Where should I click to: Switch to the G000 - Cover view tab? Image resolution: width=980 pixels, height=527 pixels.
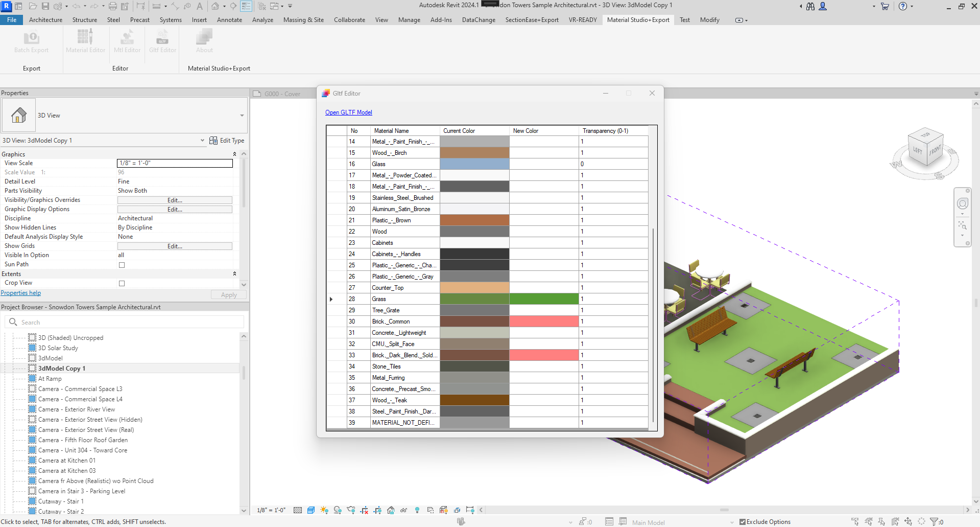pos(282,94)
